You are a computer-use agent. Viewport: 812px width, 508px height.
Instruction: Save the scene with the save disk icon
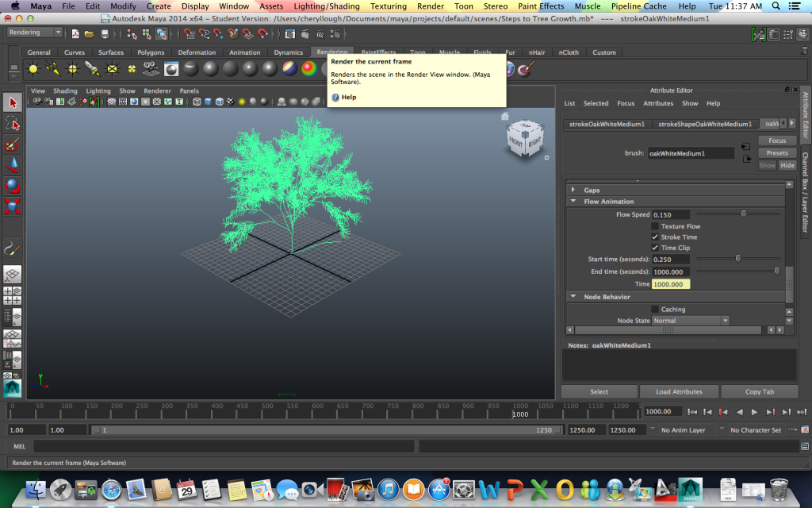click(x=105, y=33)
